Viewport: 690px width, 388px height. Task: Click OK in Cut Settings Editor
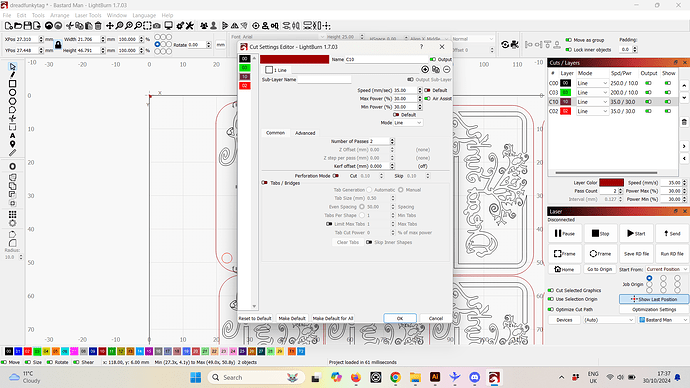[x=400, y=318]
